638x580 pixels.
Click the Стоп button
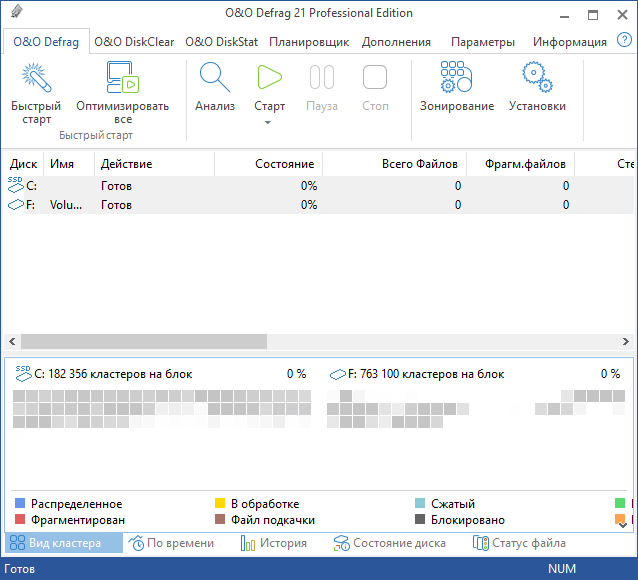pos(375,86)
